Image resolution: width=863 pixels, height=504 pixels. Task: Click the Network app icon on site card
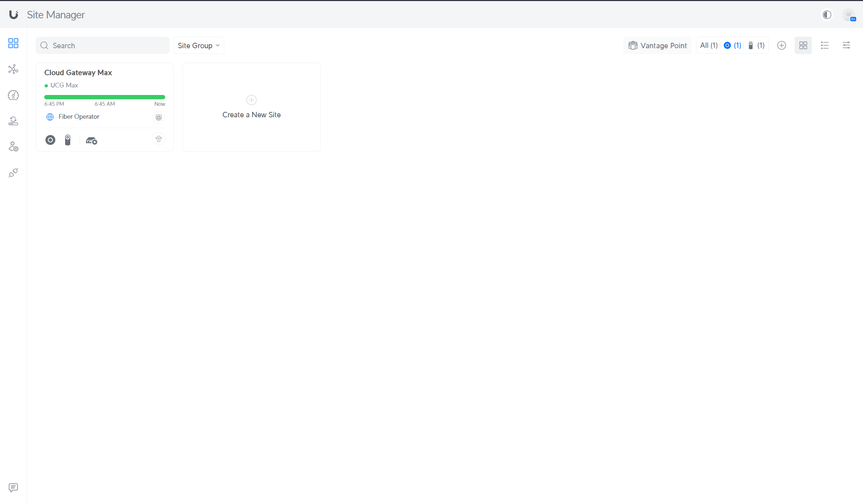coord(50,140)
